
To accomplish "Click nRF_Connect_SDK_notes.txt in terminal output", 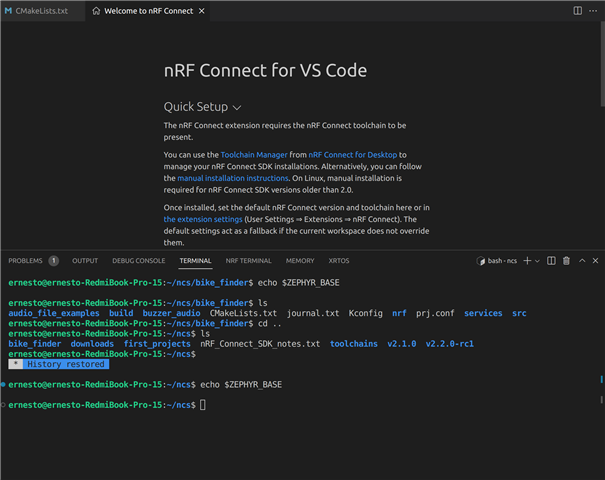I will tap(260, 344).
